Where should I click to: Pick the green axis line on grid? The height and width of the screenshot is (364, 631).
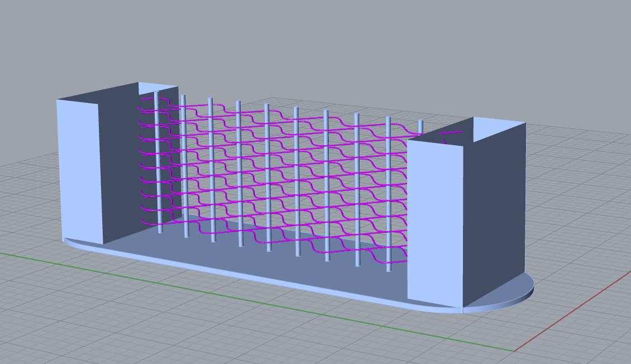[257, 302]
